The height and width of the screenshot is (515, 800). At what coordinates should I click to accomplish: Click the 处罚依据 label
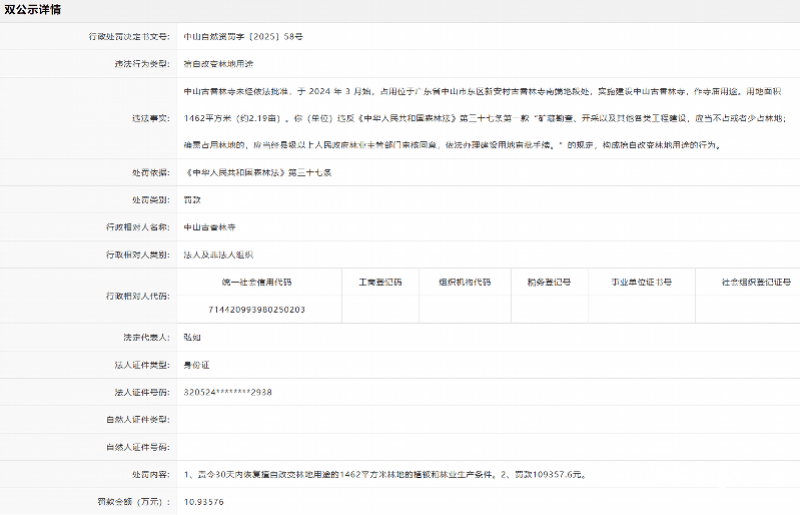[151, 173]
